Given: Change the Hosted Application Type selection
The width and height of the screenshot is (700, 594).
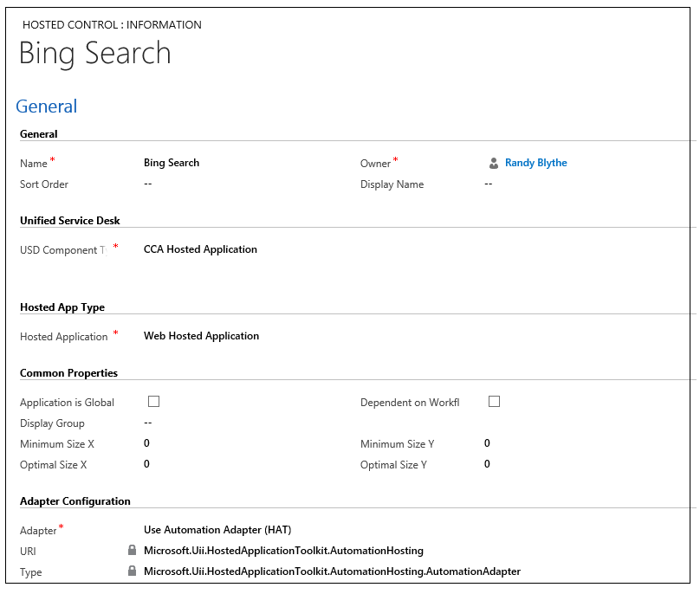Looking at the screenshot, I should coord(201,336).
